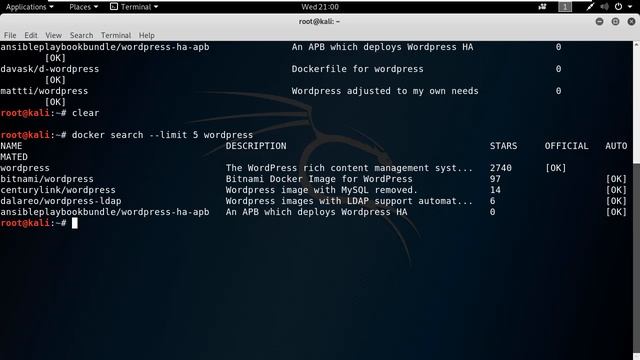
Task: Click the star count '2740'
Action: [501, 168]
